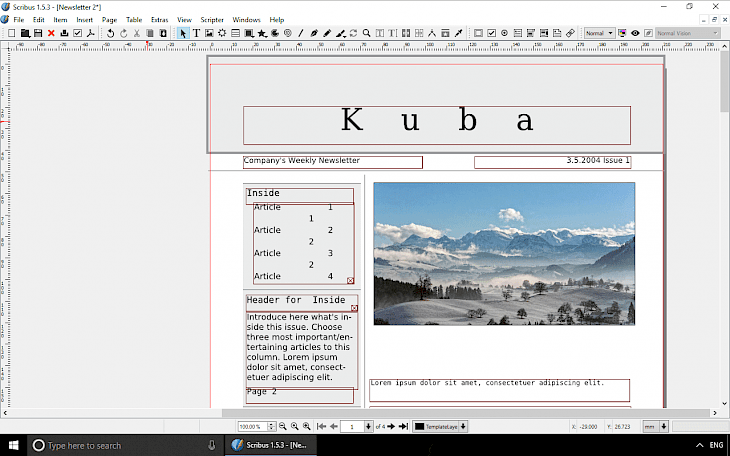Select the Text Frame tool
Screen dimensions: 730x456
click(x=196, y=33)
